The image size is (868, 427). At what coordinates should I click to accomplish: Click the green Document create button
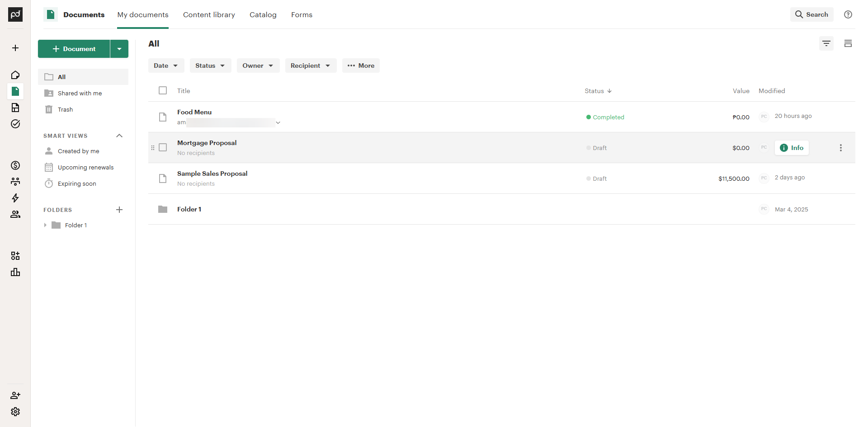click(x=74, y=49)
